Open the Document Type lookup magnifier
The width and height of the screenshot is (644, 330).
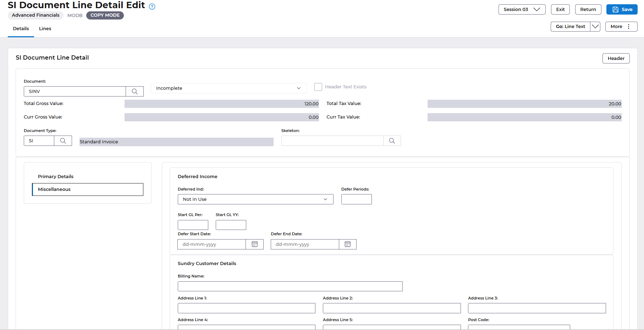[63, 141]
